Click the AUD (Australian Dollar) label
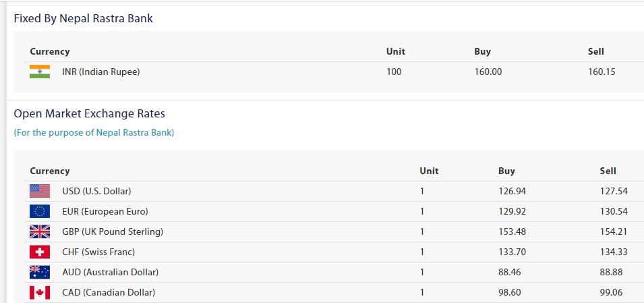644x303 pixels. 111,272
